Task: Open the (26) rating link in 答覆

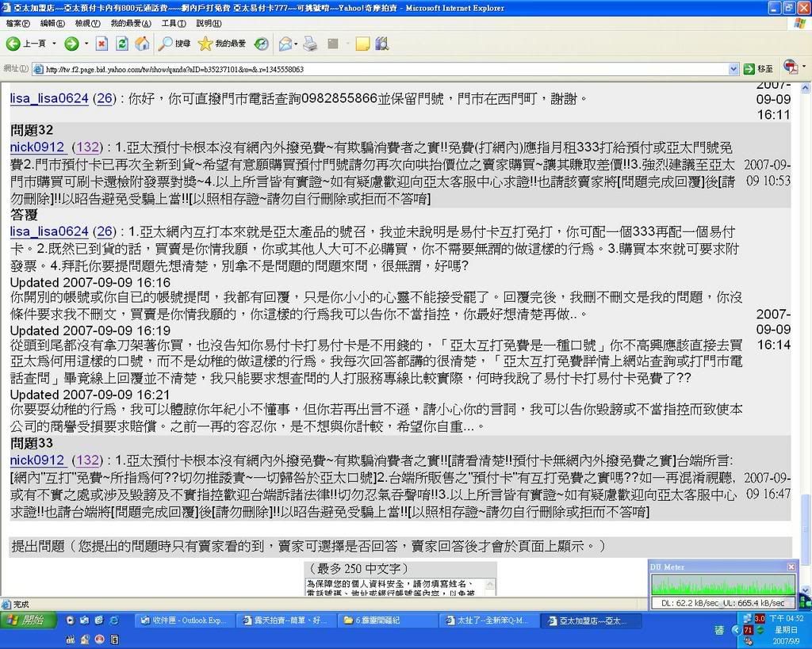Action: tap(104, 231)
